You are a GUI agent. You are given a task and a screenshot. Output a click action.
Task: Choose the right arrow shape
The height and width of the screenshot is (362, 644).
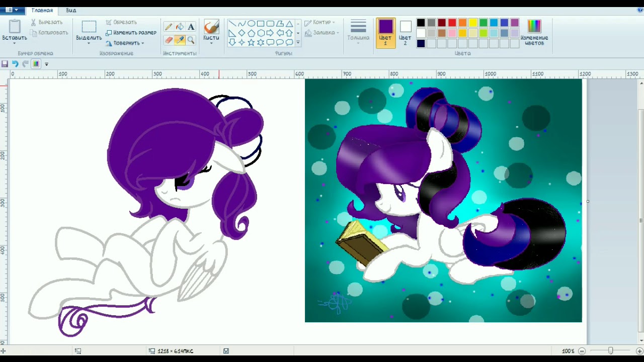coord(270,33)
